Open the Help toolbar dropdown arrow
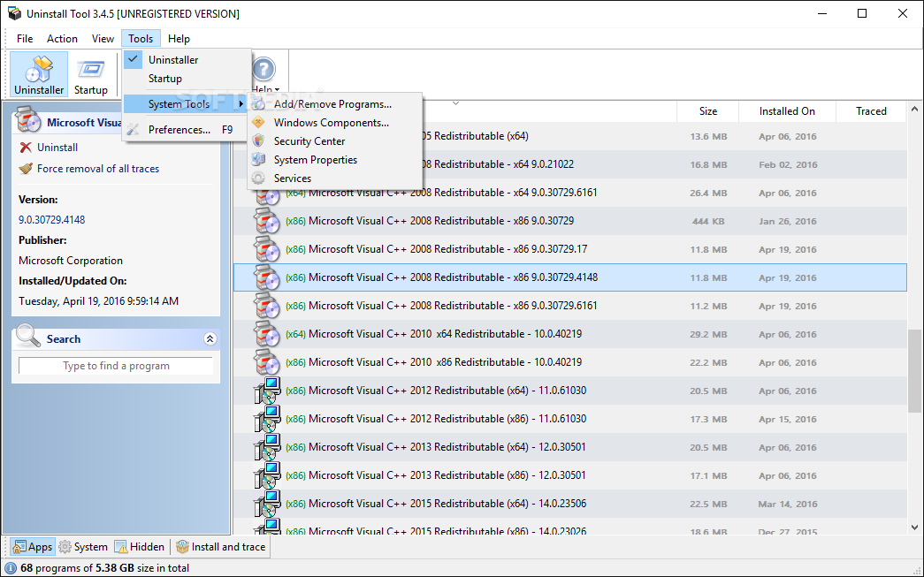Image resolution: width=924 pixels, height=577 pixels. [x=277, y=90]
